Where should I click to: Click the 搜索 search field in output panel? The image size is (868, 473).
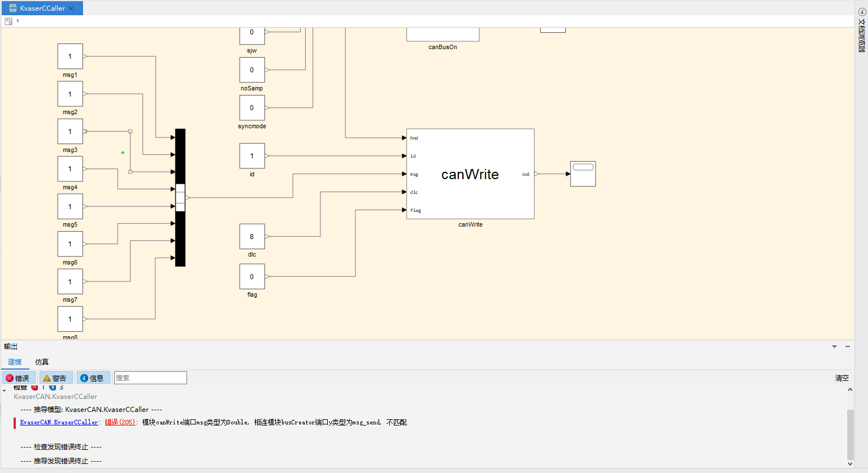point(150,378)
